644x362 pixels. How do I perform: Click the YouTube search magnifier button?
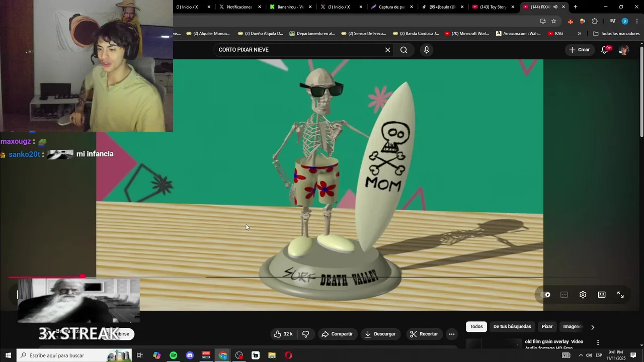[404, 50]
